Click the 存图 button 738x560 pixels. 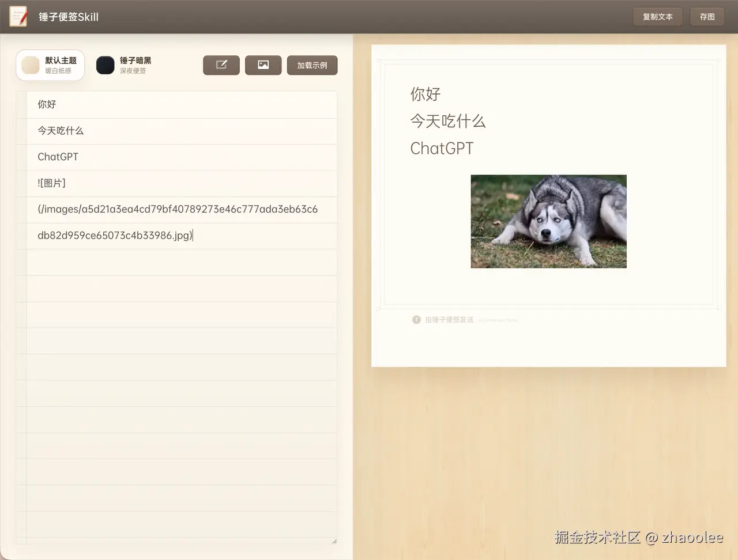[707, 17]
